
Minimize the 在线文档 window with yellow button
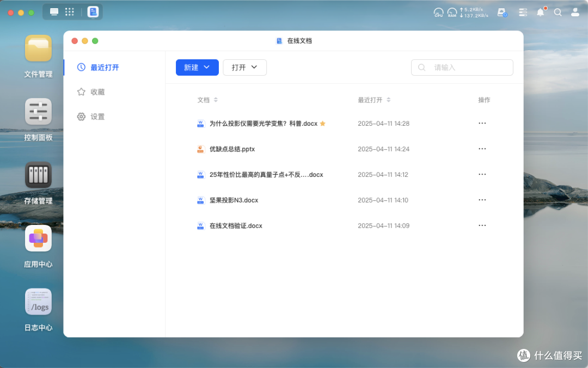(85, 41)
